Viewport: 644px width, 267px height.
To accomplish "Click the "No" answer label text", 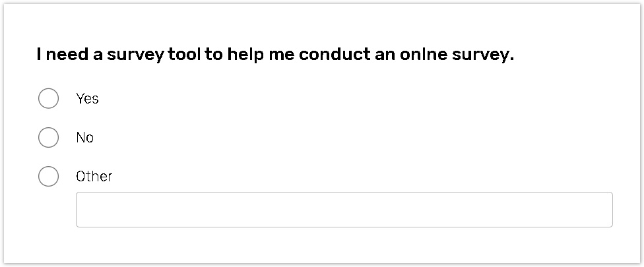I will [85, 138].
